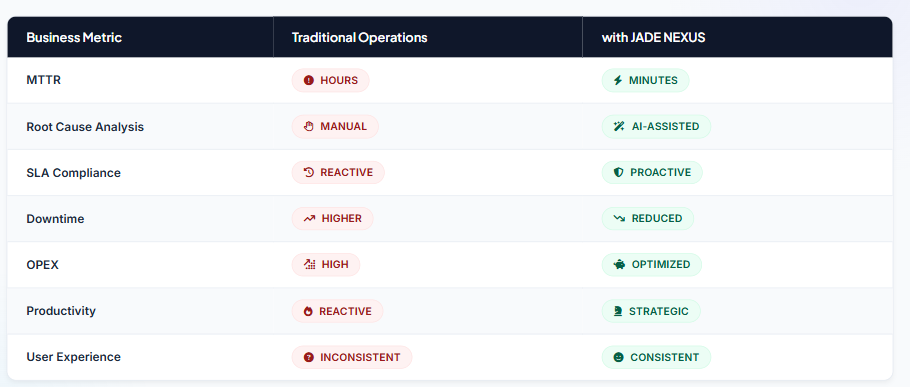Click the upward trend arrow in HIGHER badge

(309, 219)
